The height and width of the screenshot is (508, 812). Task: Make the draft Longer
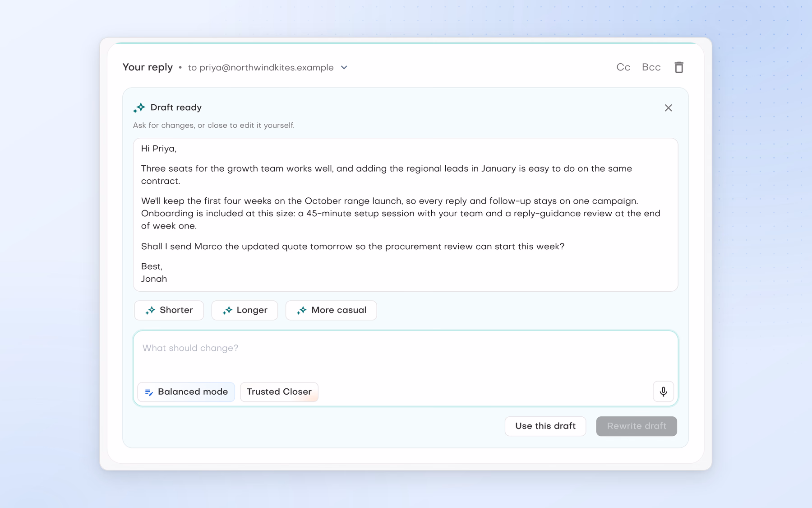245,310
